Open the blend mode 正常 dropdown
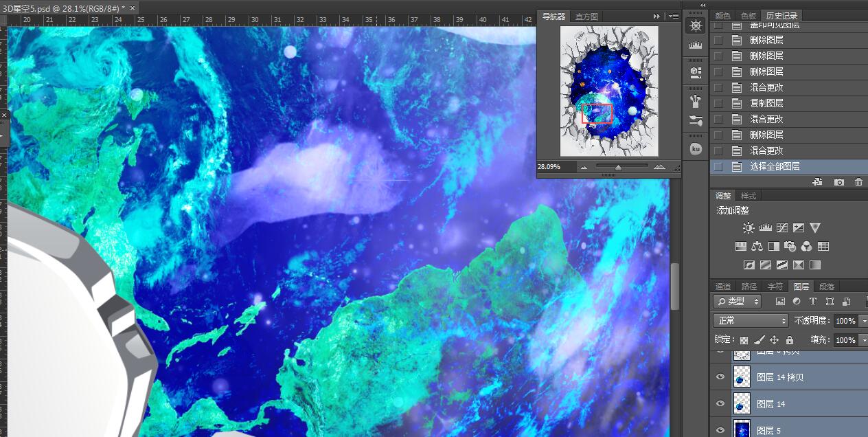 tap(751, 321)
